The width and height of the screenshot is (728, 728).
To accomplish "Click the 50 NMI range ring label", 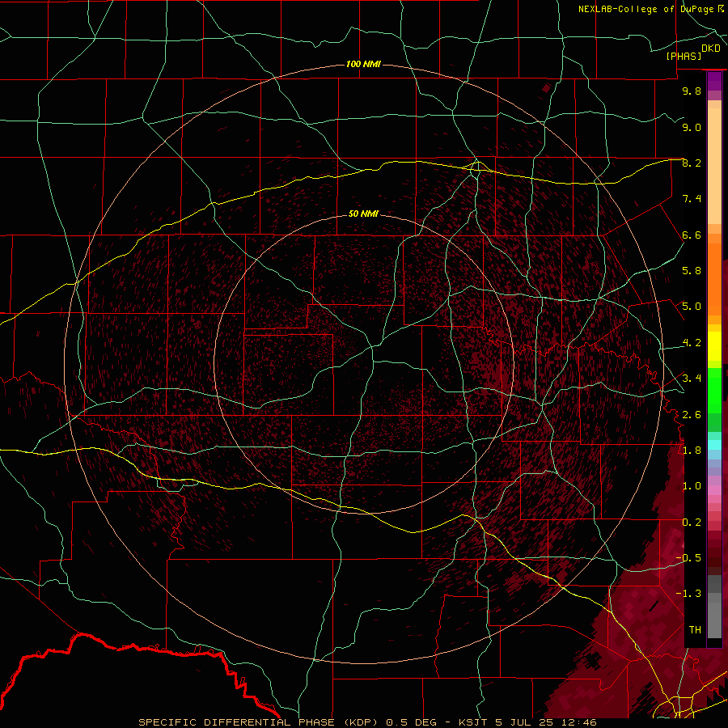I will pyautogui.click(x=363, y=214).
